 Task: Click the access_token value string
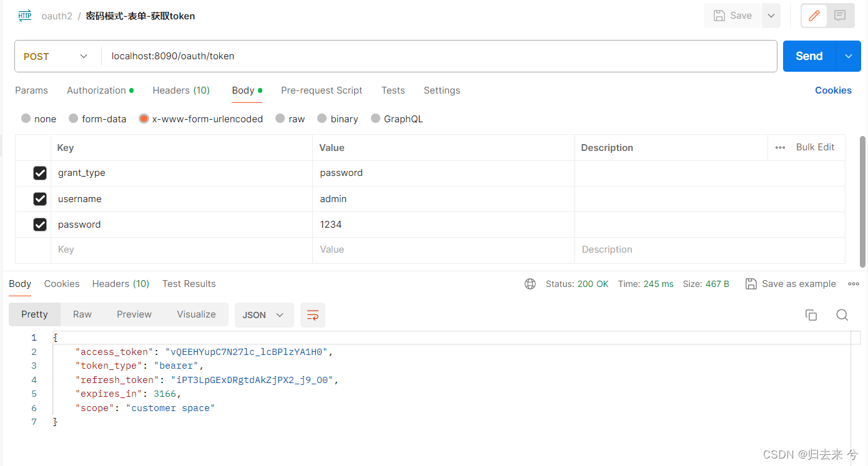click(247, 352)
